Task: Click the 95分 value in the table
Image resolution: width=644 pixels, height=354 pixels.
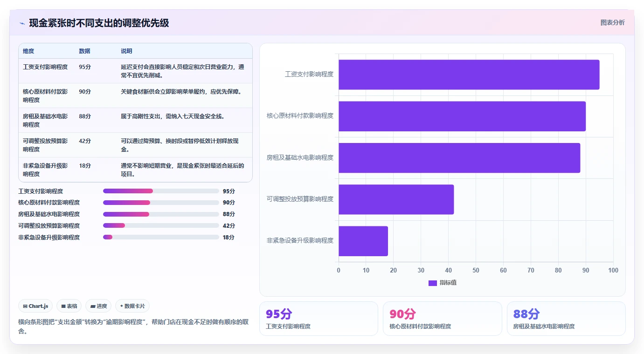Action: (x=85, y=67)
